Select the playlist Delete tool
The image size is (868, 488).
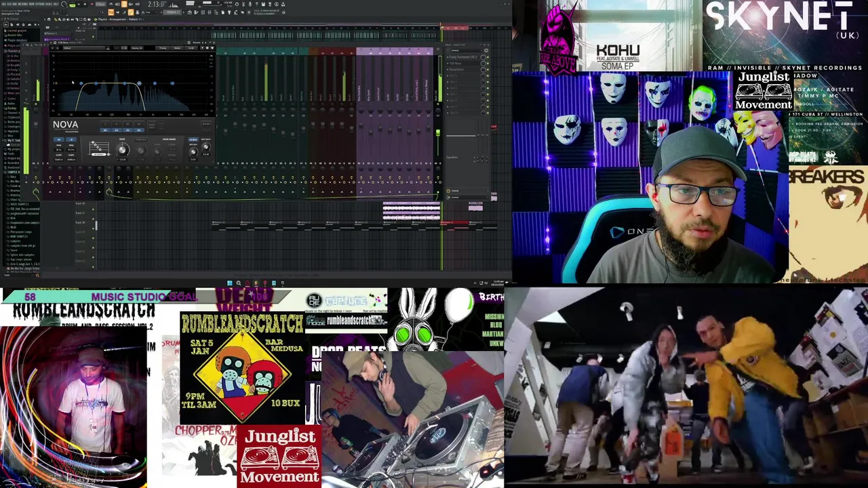tap(64, 20)
